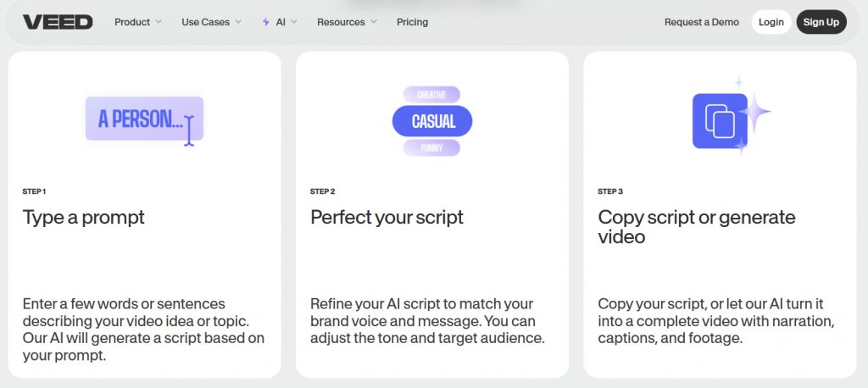Click the Type a prompt heading

pyautogui.click(x=84, y=218)
